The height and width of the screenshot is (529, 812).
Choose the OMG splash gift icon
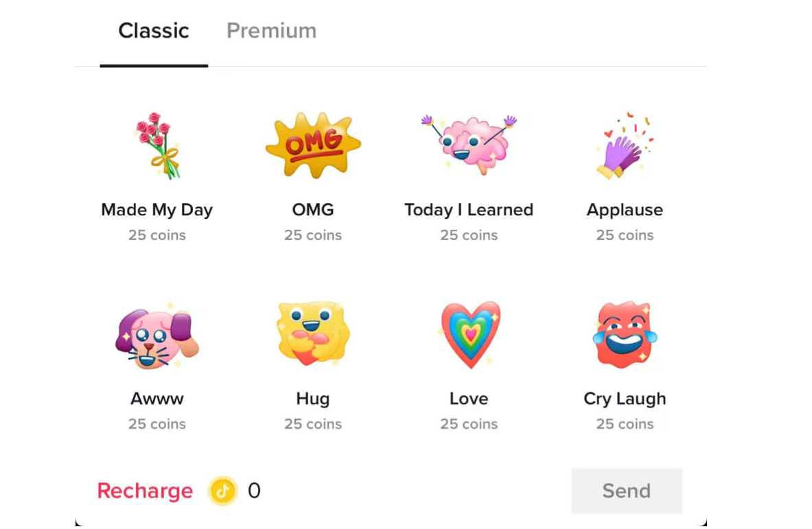(x=313, y=144)
